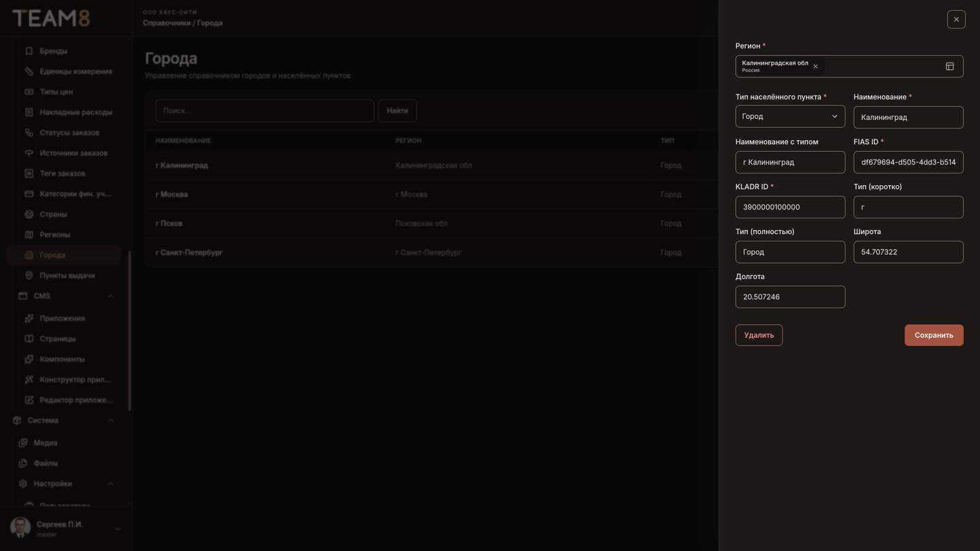This screenshot has width=980, height=551.
Task: Open Города in the sidebar
Action: tap(64, 255)
